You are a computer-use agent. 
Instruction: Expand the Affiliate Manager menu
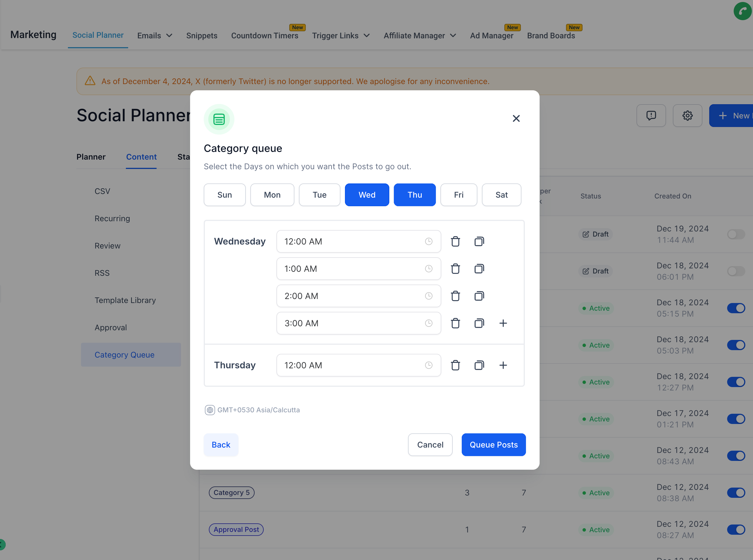420,35
